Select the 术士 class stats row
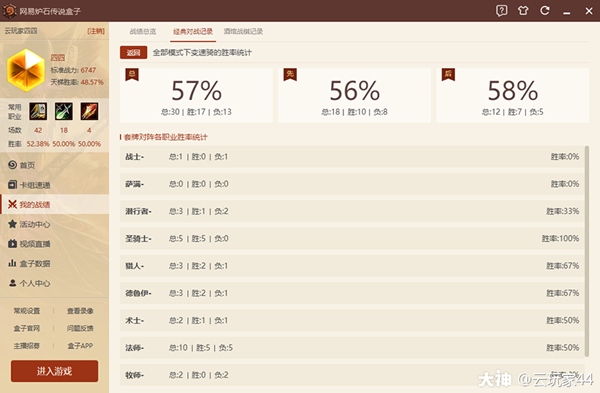 [x=352, y=320]
